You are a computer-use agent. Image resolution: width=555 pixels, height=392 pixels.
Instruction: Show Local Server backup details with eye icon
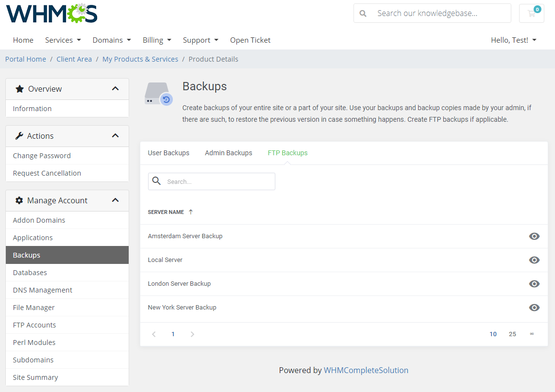coord(534,260)
